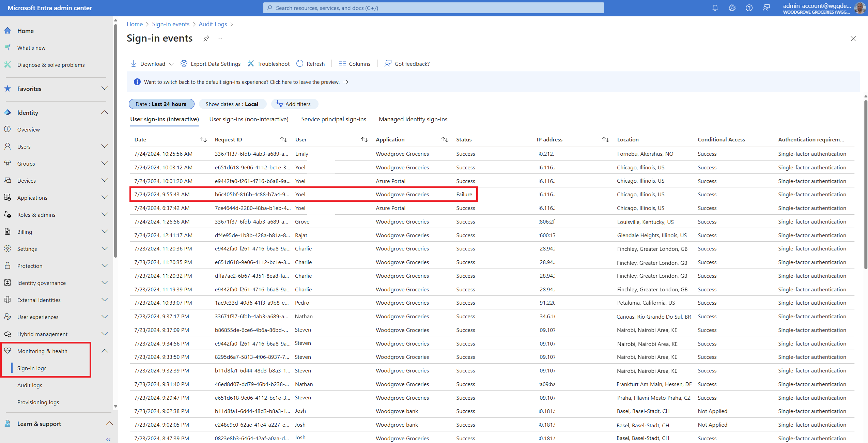
Task: Sort the table by Date column
Action: [203, 140]
